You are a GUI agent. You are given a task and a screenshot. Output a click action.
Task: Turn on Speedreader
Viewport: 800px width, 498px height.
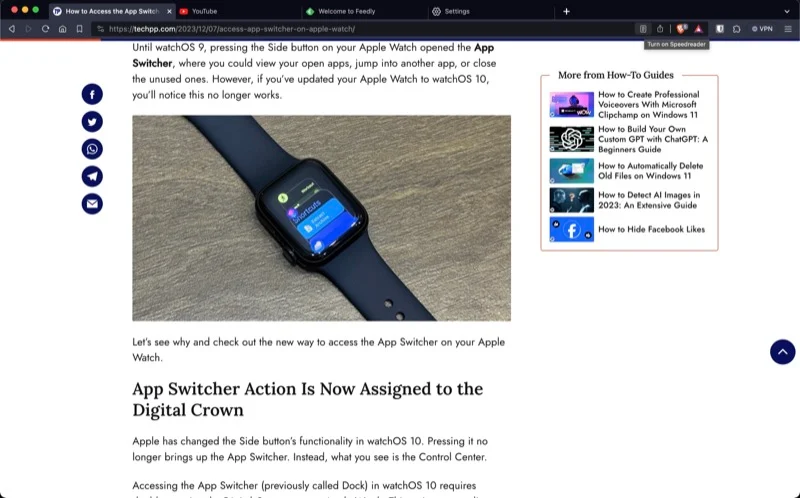point(643,29)
